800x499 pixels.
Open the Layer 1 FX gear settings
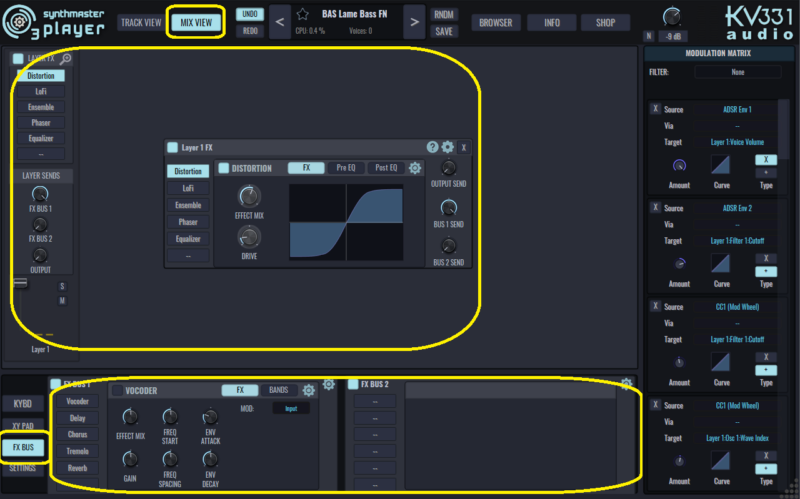(447, 147)
